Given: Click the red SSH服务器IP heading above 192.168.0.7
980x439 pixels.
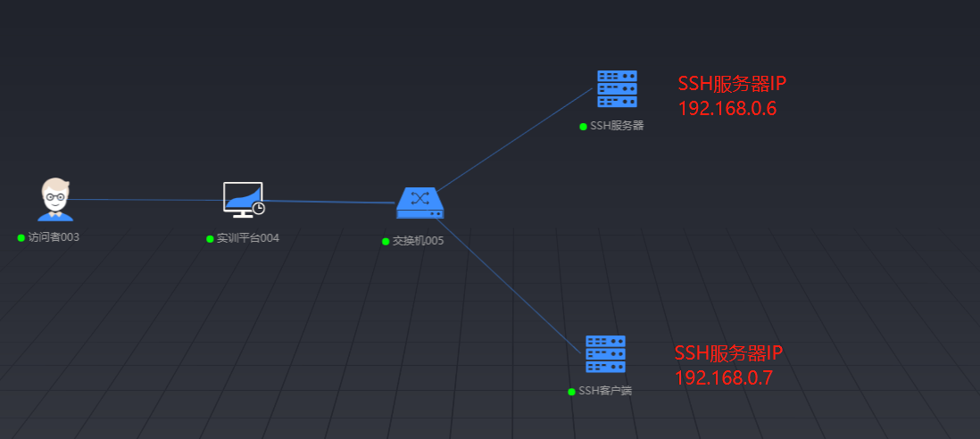Looking at the screenshot, I should tap(728, 352).
